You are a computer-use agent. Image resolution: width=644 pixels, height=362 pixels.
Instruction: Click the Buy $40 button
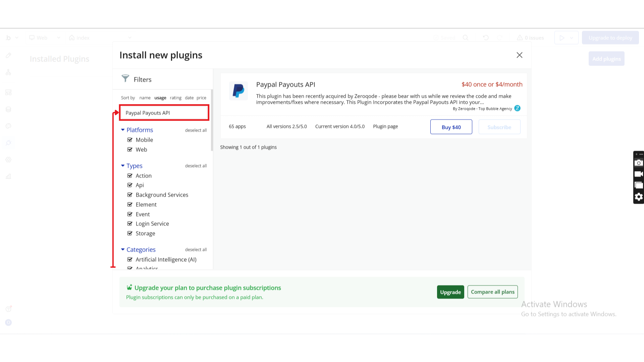(451, 127)
